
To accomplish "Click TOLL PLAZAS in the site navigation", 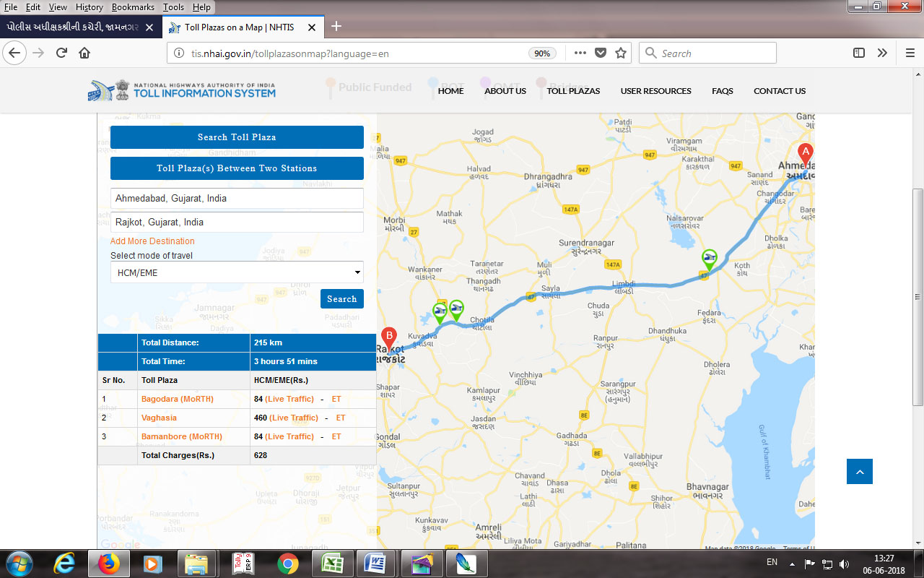I will (573, 91).
